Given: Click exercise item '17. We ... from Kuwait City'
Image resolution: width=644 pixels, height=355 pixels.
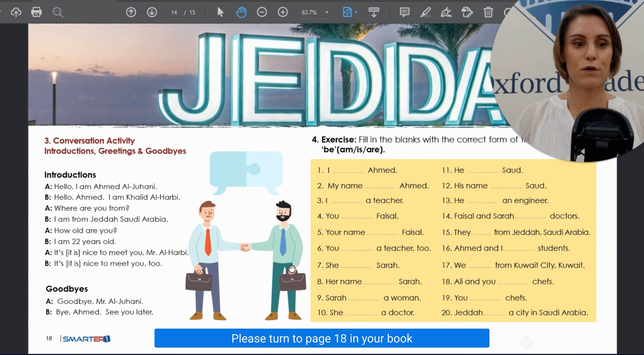Looking at the screenshot, I should [513, 265].
